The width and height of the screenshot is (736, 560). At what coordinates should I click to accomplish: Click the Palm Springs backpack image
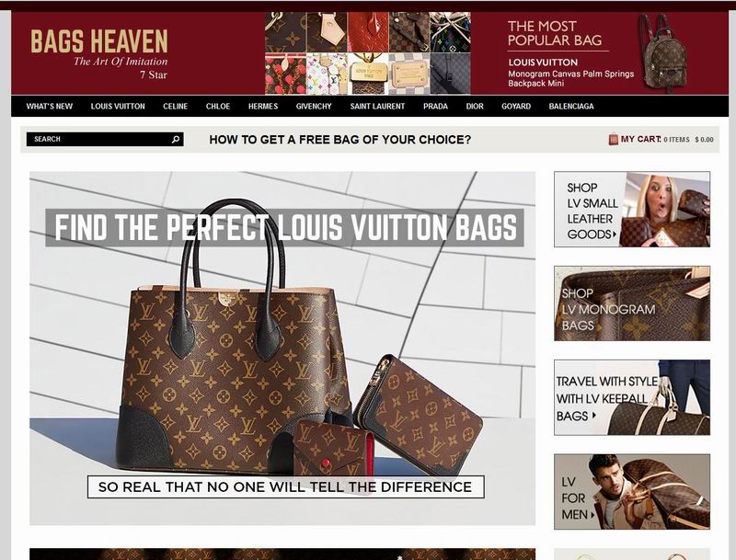tap(663, 52)
